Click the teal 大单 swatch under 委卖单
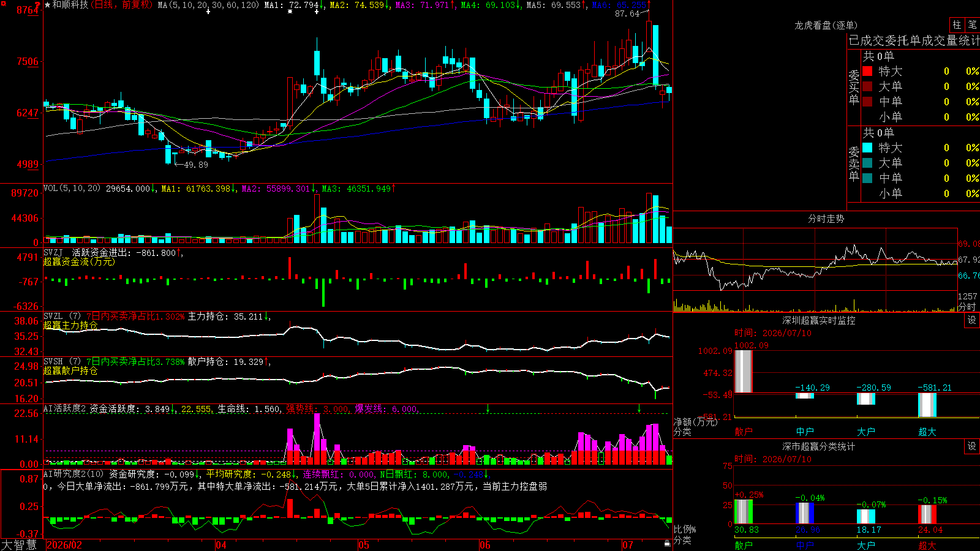Viewport: 980px width, 551px height. click(x=867, y=163)
